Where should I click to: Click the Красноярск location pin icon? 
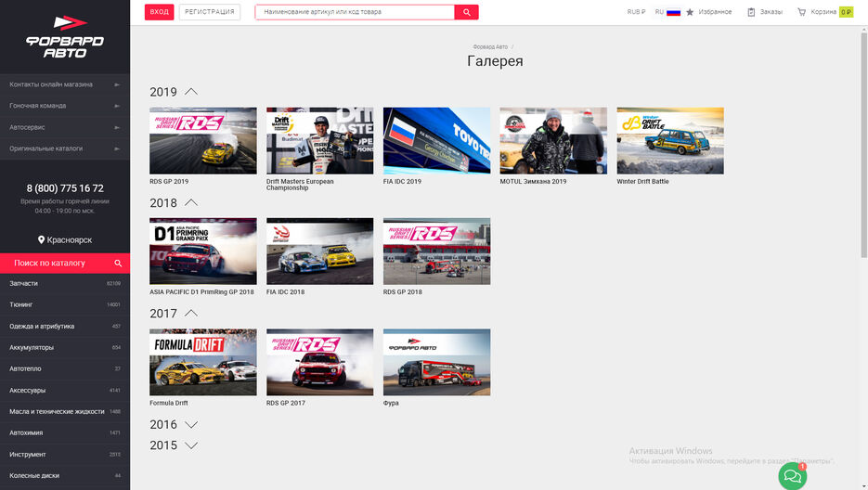[x=41, y=239]
